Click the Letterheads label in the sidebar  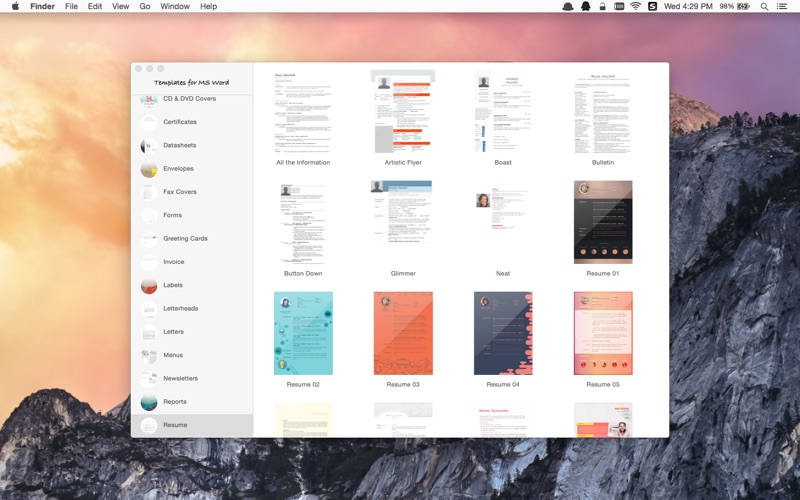tap(181, 308)
